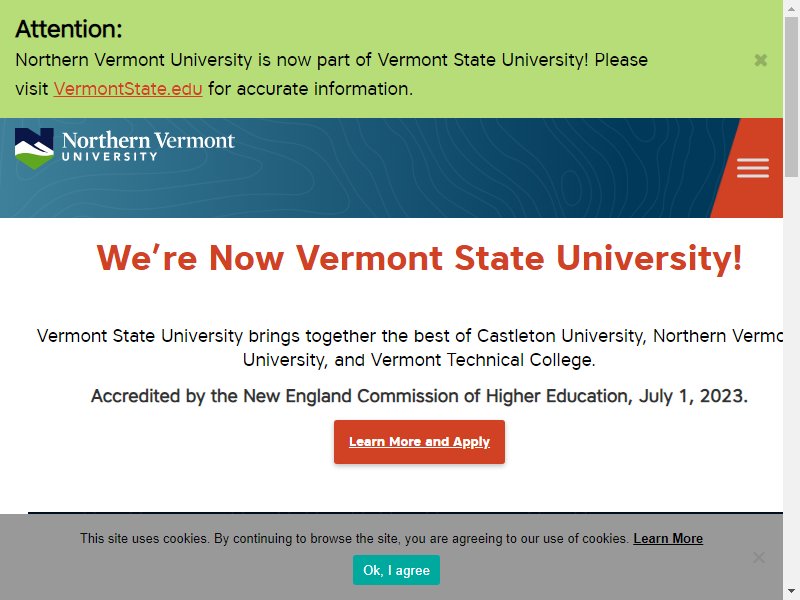
Task: Open the VermontState.edu link
Action: 128,89
